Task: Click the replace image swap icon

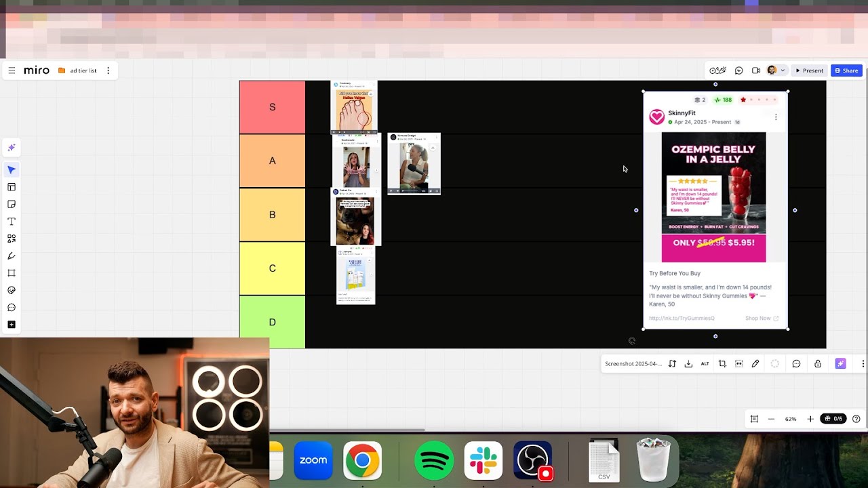Action: point(672,364)
